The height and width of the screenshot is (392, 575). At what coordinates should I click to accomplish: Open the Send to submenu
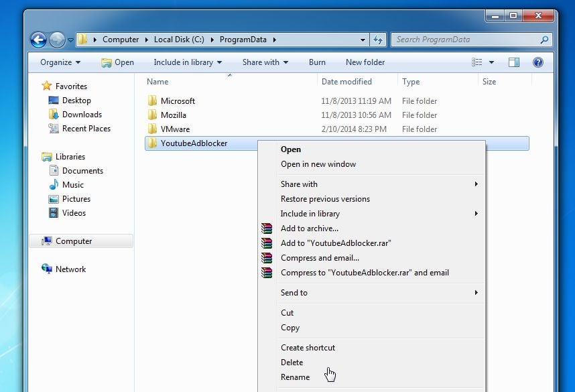click(x=372, y=293)
